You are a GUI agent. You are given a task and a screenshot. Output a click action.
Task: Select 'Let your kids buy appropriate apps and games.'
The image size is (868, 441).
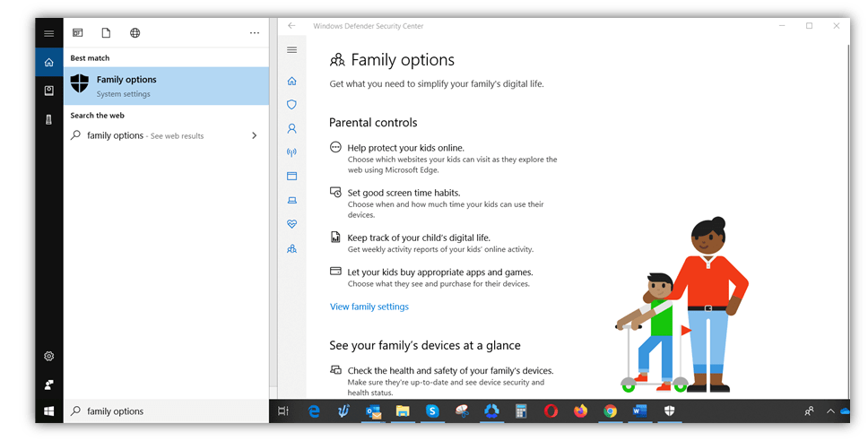[x=440, y=272]
